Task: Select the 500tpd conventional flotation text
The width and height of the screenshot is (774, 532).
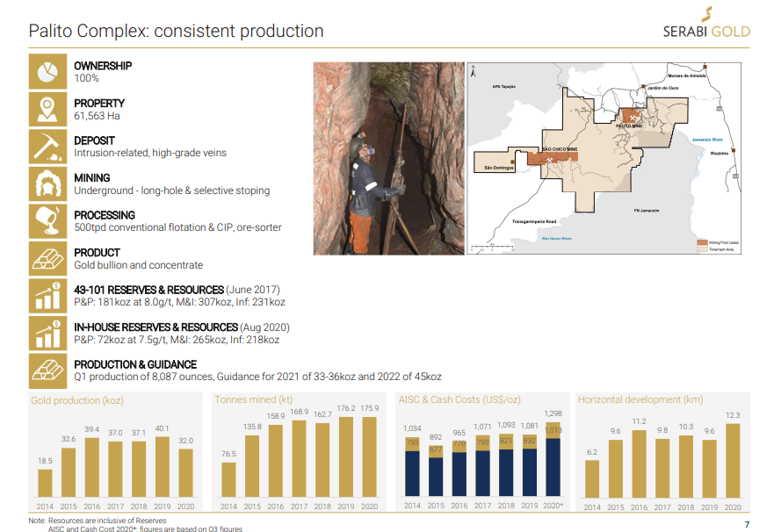Action: (x=177, y=227)
